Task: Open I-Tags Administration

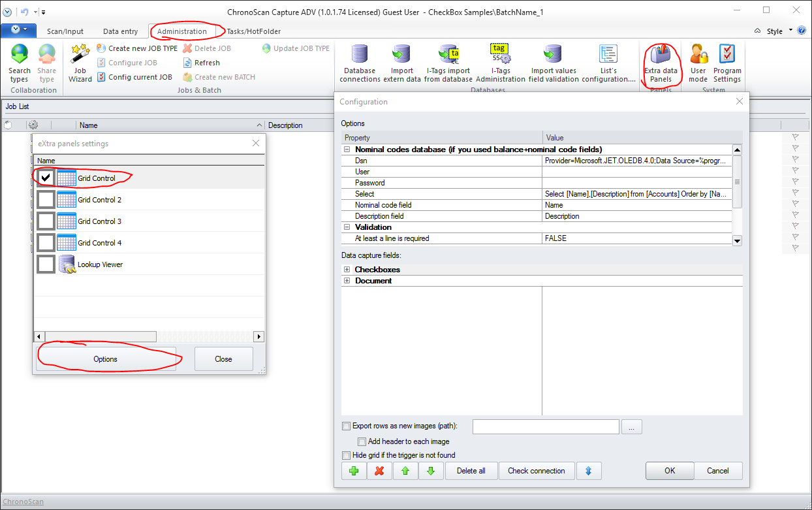Action: (500, 63)
